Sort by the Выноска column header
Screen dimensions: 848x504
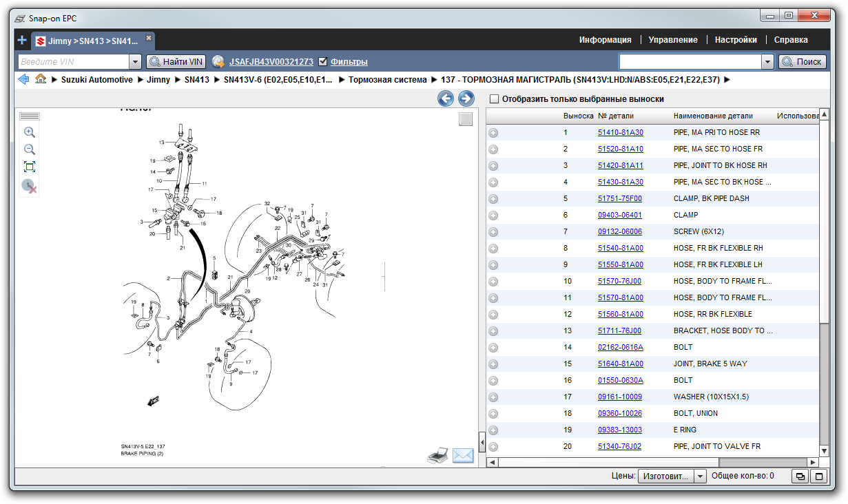tap(578, 116)
